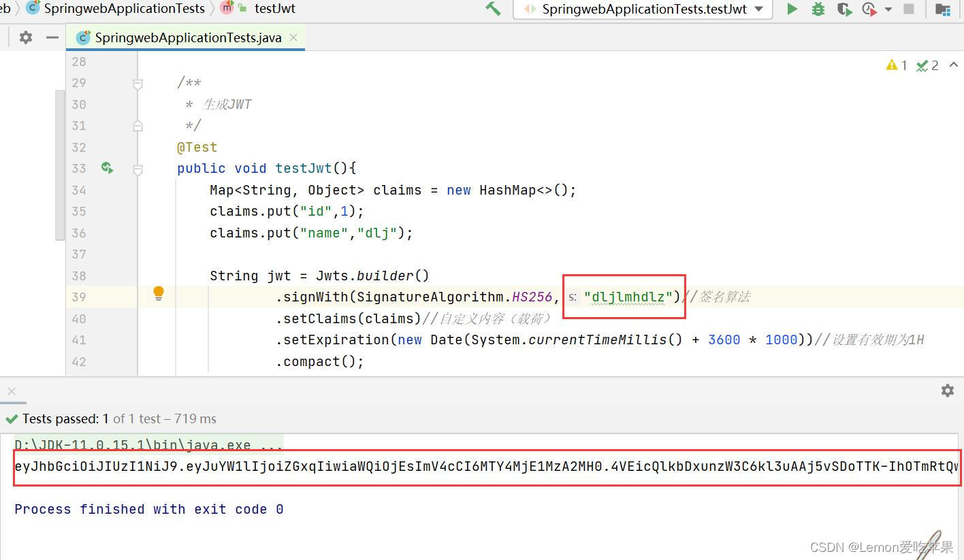Open editor settings gear above the gutter
964x560 pixels.
point(25,37)
